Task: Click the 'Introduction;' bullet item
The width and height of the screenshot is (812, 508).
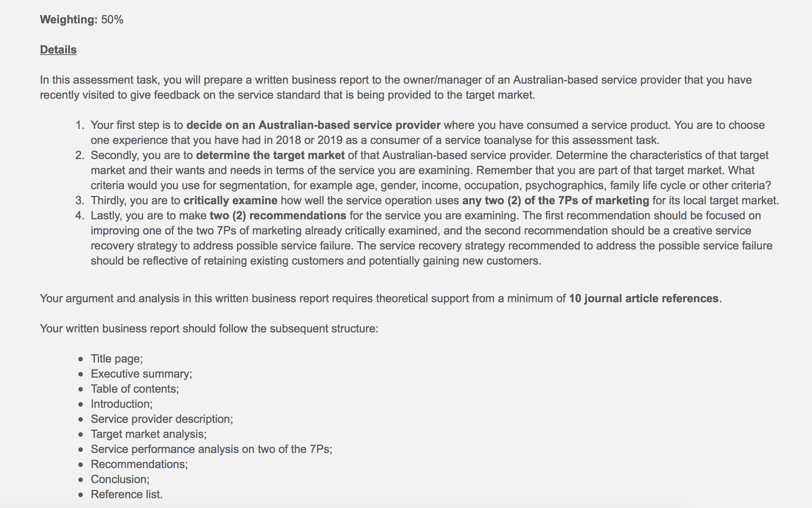Action: 122,404
